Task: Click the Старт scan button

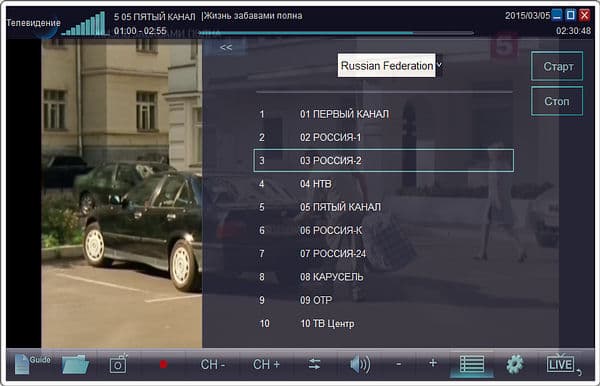Action: (557, 66)
